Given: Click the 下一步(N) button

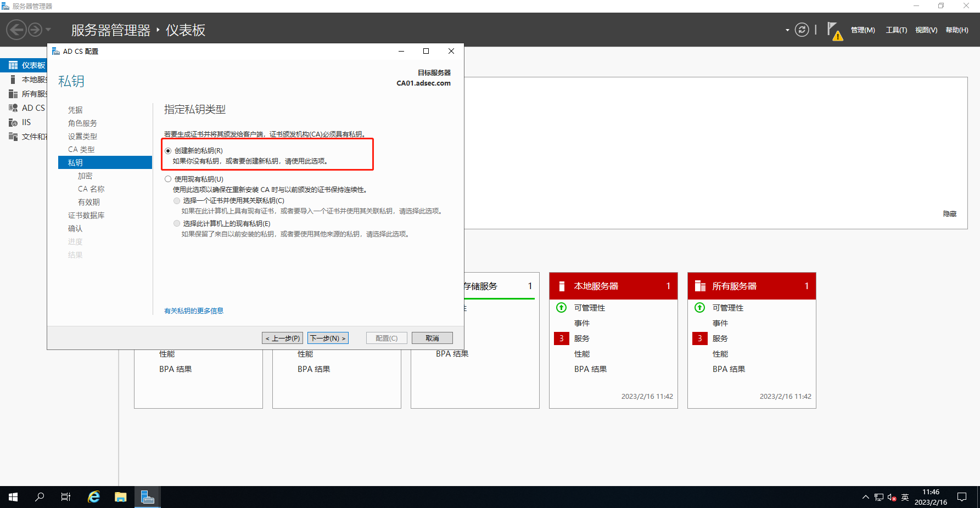Looking at the screenshot, I should pyautogui.click(x=328, y=338).
